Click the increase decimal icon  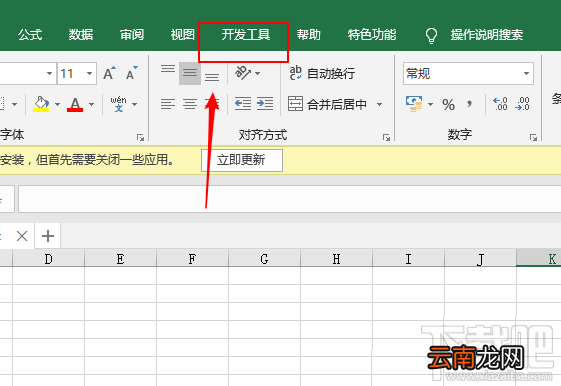pyautogui.click(x=500, y=104)
